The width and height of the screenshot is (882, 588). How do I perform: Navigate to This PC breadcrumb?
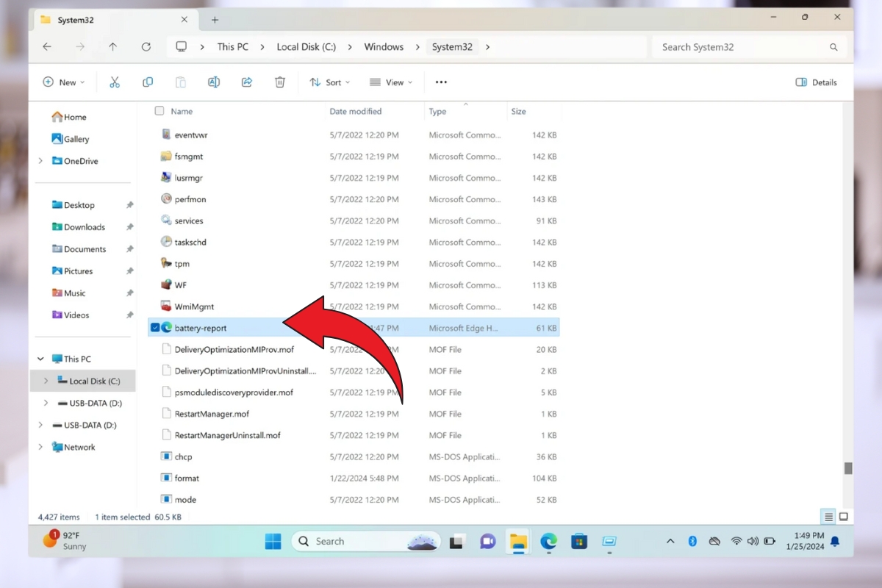(x=232, y=47)
